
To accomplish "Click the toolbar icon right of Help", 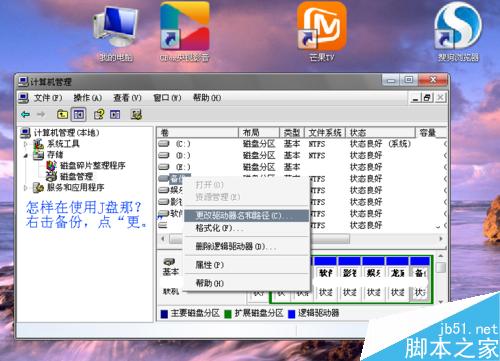I will tap(115, 115).
